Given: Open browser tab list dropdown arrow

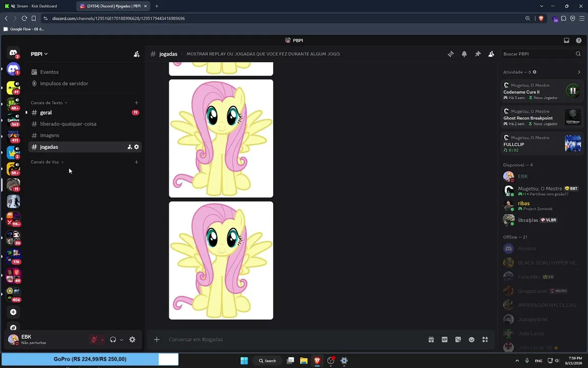Looking at the screenshot, I should point(542,6).
